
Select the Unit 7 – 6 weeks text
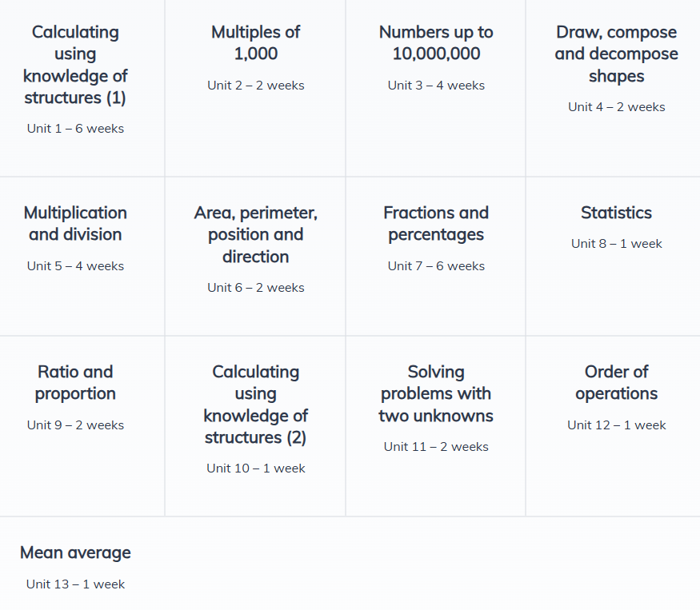pyautogui.click(x=436, y=266)
